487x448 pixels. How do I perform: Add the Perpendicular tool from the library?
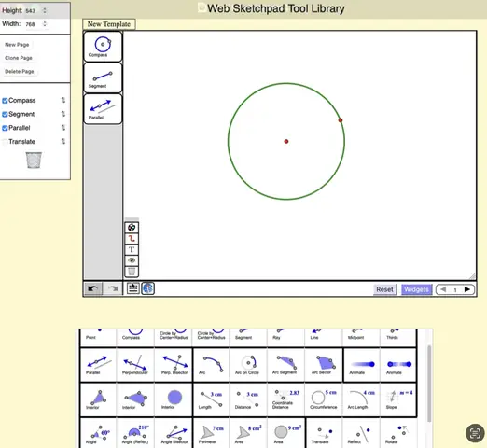tap(135, 365)
